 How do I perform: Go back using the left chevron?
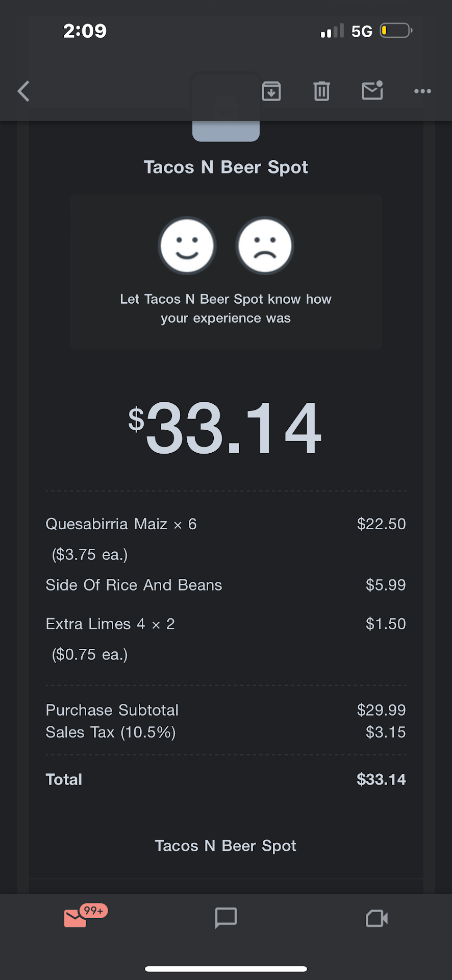[x=24, y=92]
